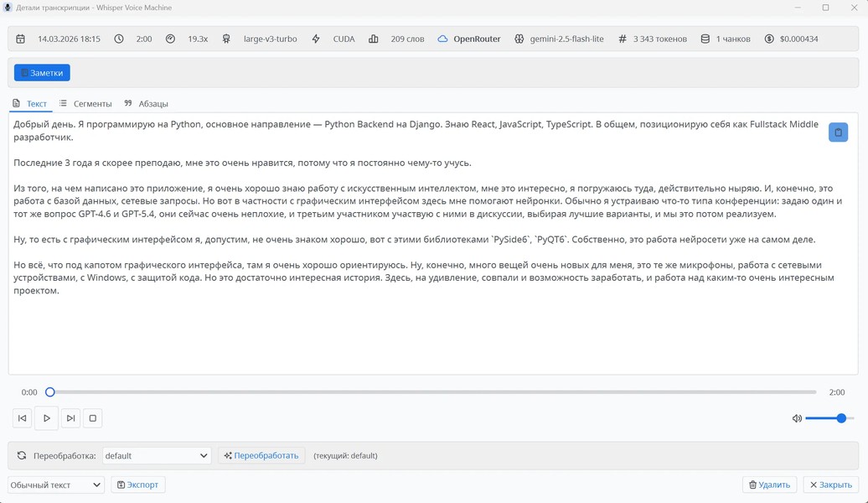Click the 209 слов word count
This screenshot has height=503, width=868.
[x=407, y=39]
